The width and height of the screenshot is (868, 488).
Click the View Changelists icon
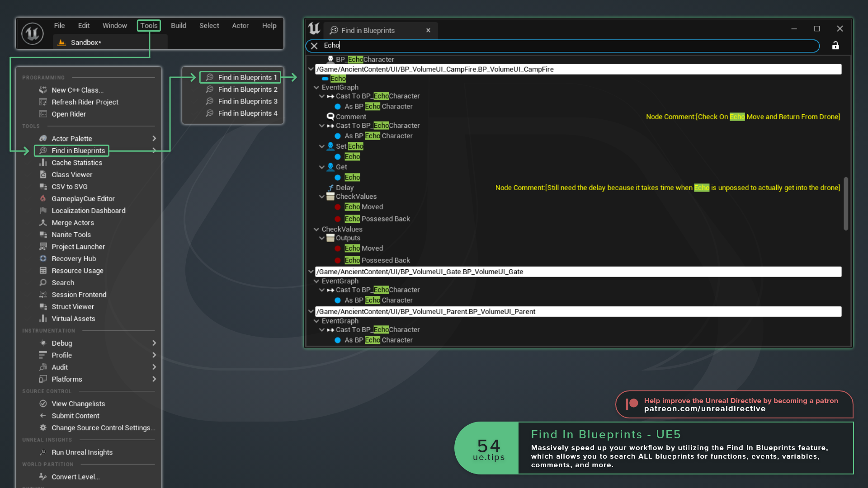tap(43, 404)
